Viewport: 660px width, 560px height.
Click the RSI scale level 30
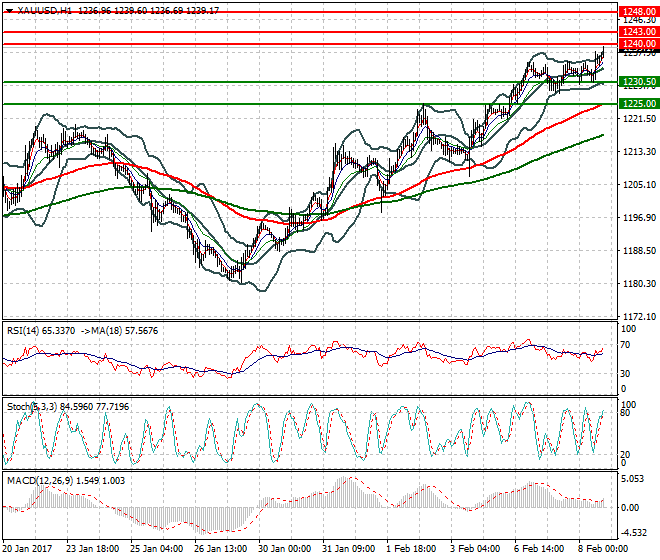[625, 373]
